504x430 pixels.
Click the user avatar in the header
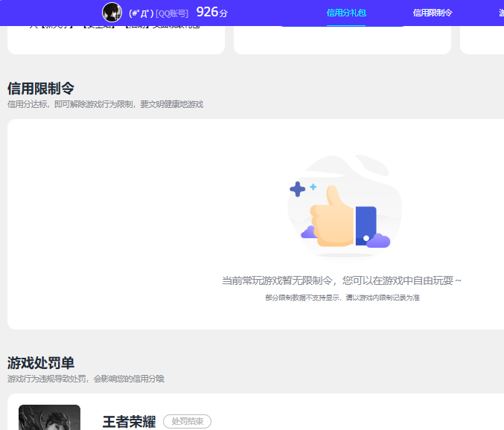point(112,13)
